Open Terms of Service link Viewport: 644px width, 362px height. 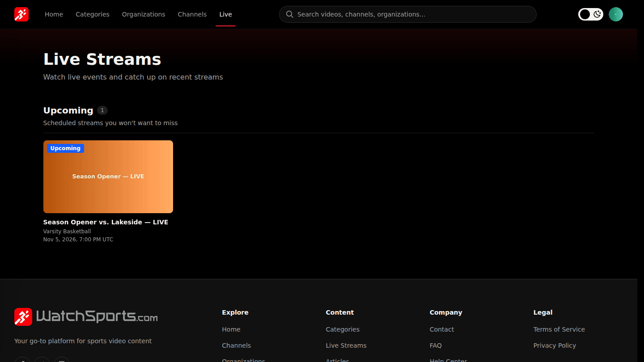click(x=559, y=329)
